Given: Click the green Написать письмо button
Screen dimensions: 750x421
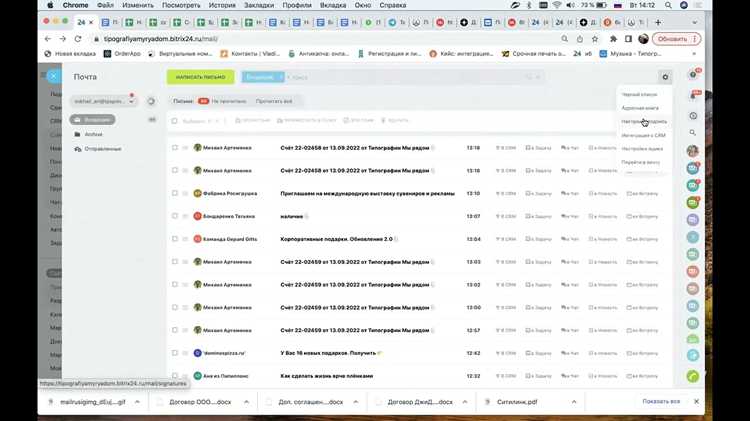Looking at the screenshot, I should pyautogui.click(x=200, y=77).
